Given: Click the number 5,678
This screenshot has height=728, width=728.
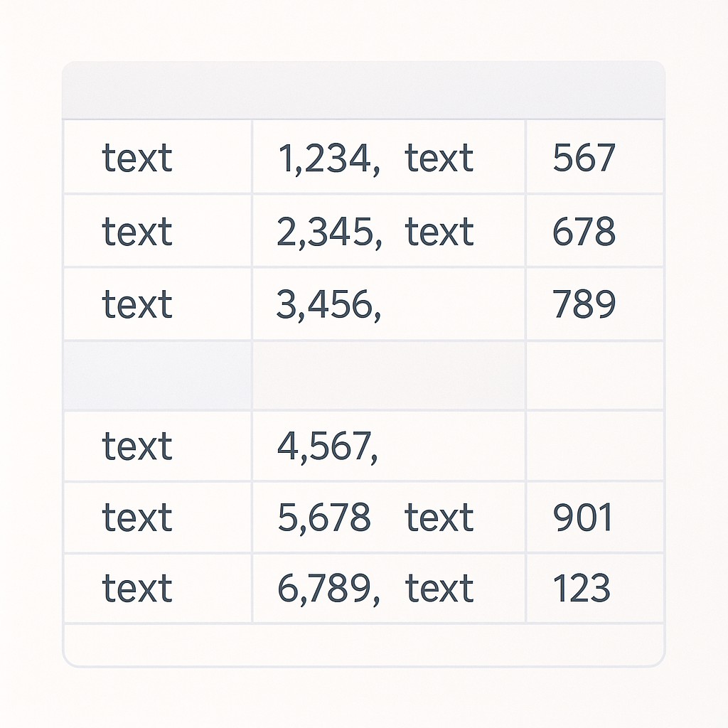Looking at the screenshot, I should point(323,518).
